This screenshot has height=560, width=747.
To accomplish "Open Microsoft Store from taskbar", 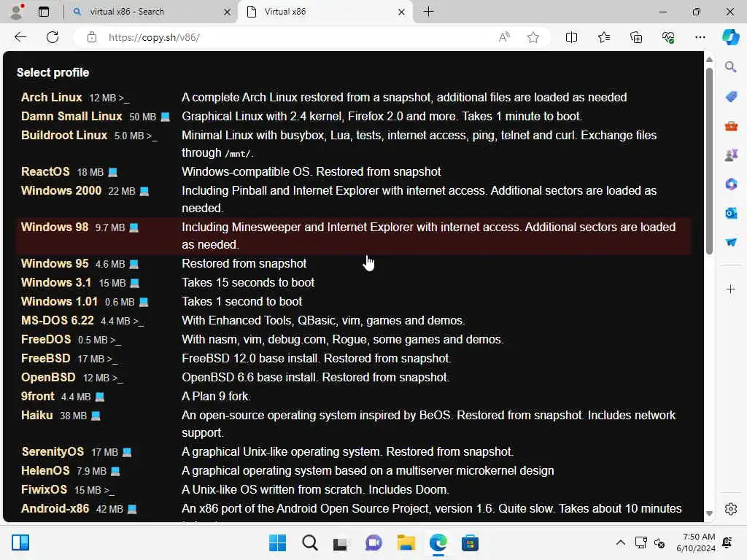I will click(470, 542).
